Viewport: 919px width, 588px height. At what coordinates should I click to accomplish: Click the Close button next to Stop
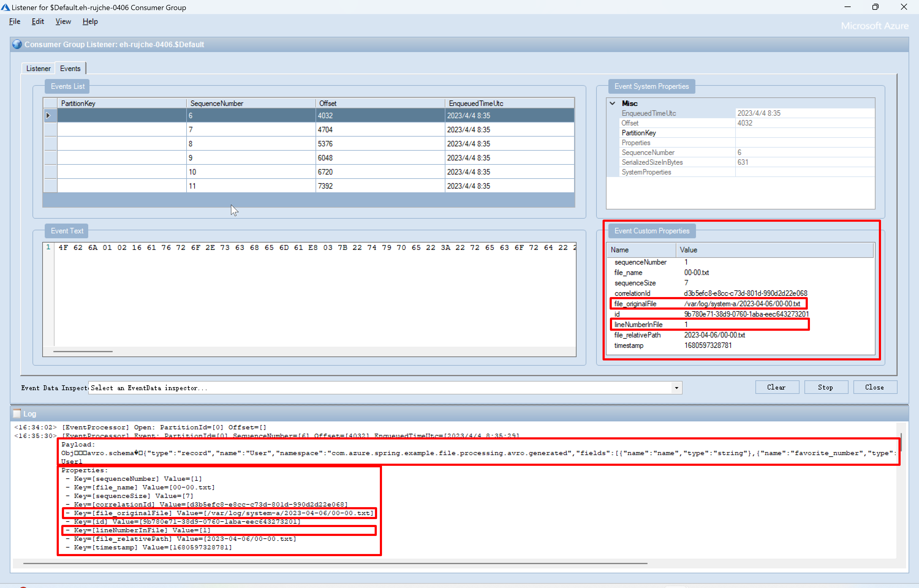pos(874,387)
